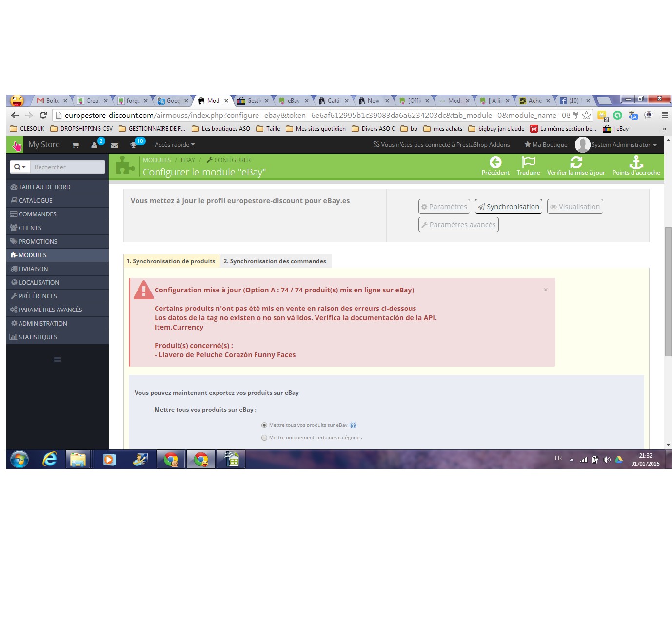Image resolution: width=672 pixels, height=640 pixels.
Task: Click the browser reload button
Action: (x=43, y=116)
